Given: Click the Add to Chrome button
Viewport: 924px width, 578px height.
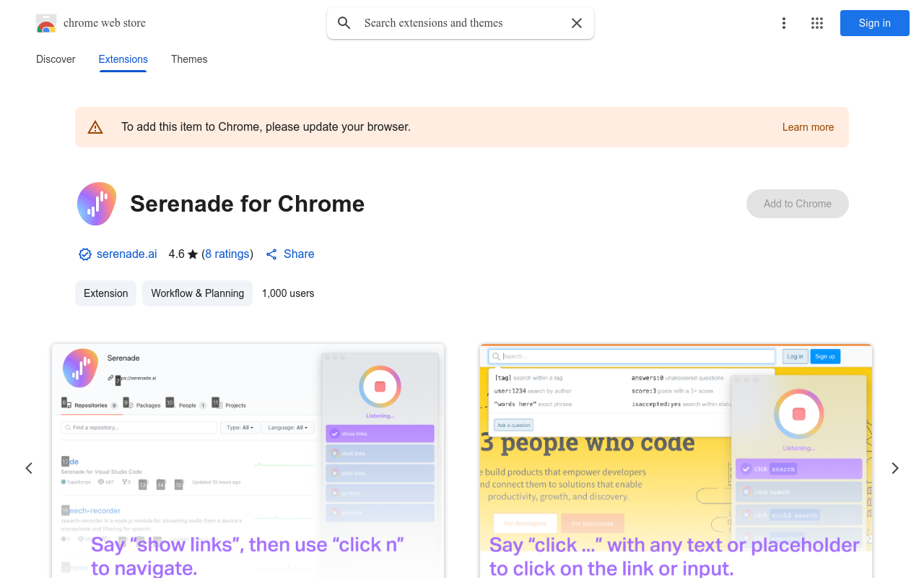Looking at the screenshot, I should [x=798, y=204].
